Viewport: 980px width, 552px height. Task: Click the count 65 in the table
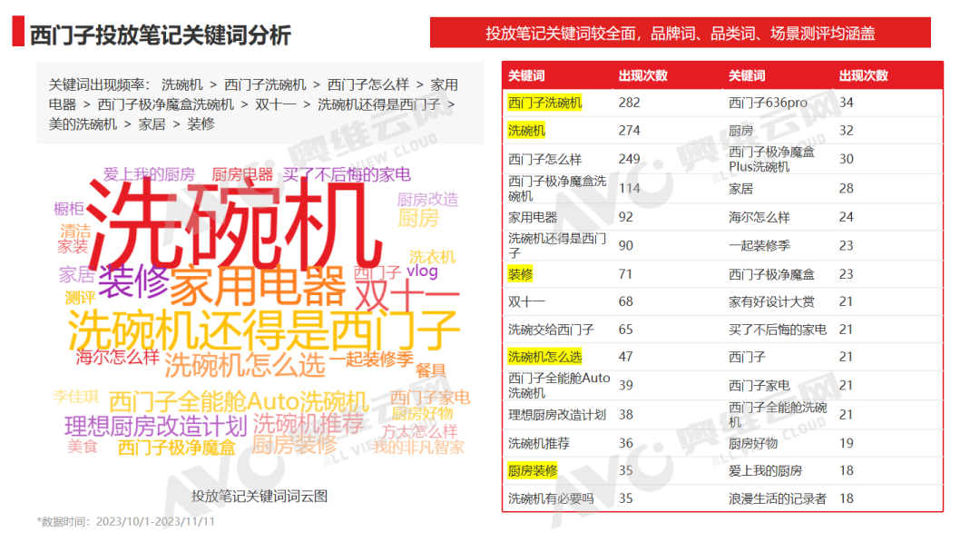[625, 330]
